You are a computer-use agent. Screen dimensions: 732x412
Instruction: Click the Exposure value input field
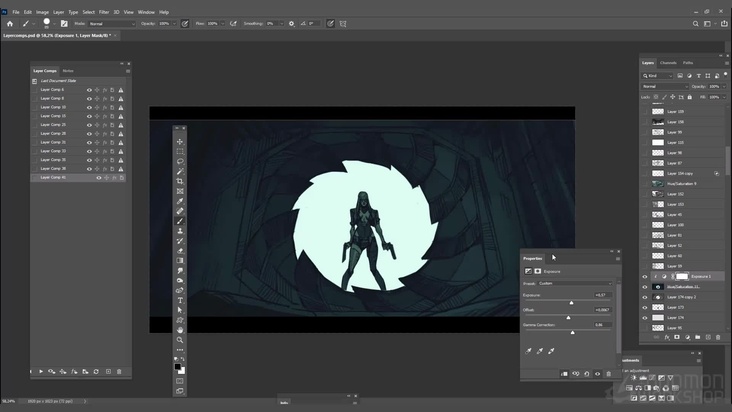coord(603,295)
